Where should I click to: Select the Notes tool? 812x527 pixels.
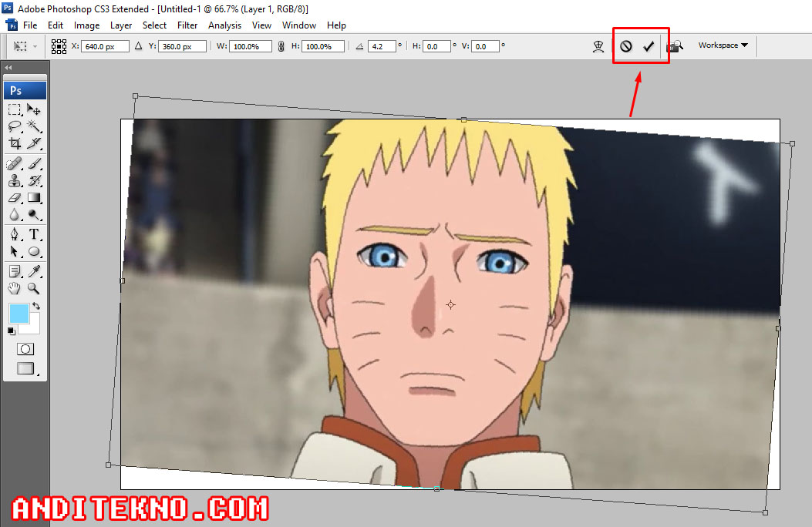tap(15, 271)
